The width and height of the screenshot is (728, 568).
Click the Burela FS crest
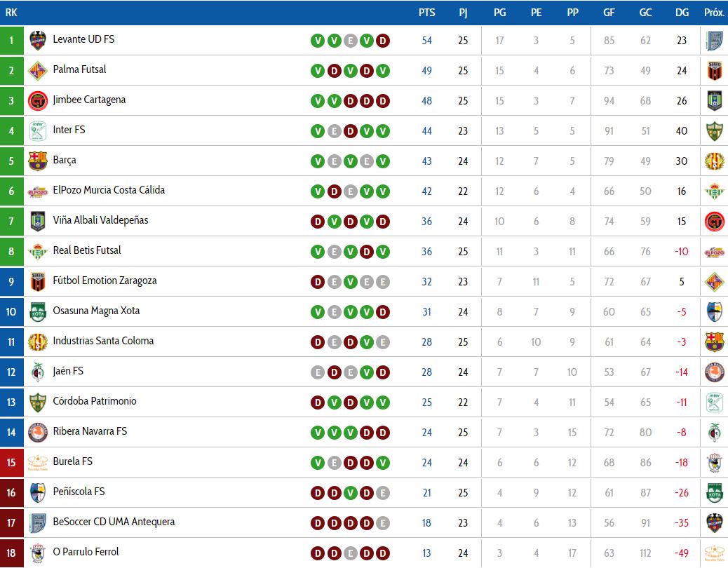[38, 463]
